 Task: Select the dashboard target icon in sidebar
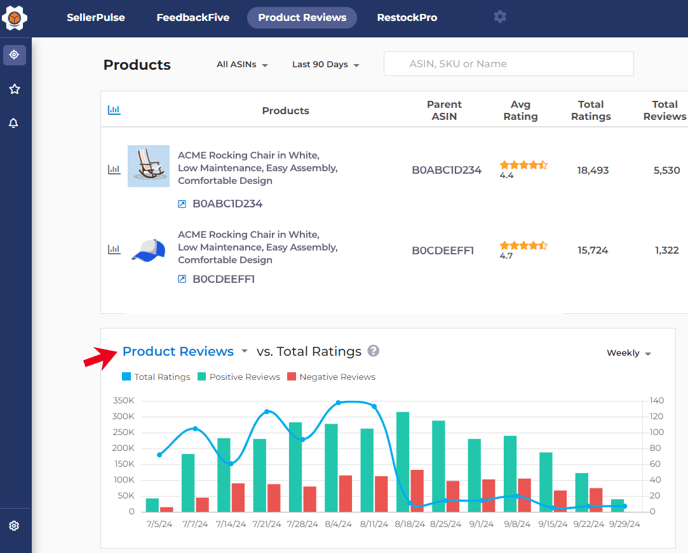coord(14,55)
